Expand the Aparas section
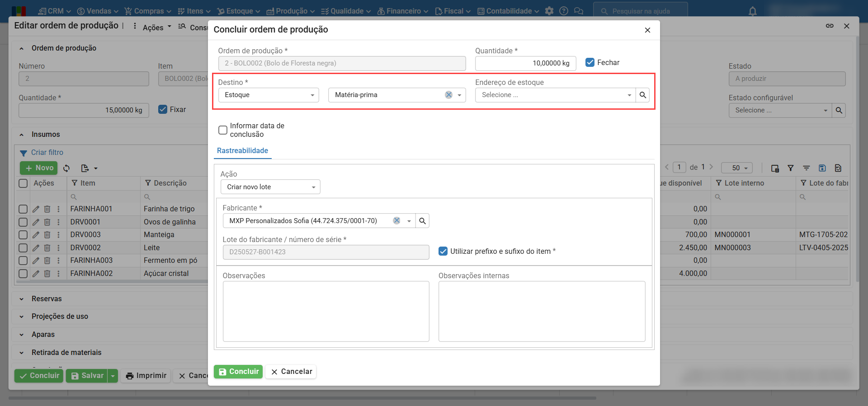Screen dimensions: 868x406 coord(43,335)
